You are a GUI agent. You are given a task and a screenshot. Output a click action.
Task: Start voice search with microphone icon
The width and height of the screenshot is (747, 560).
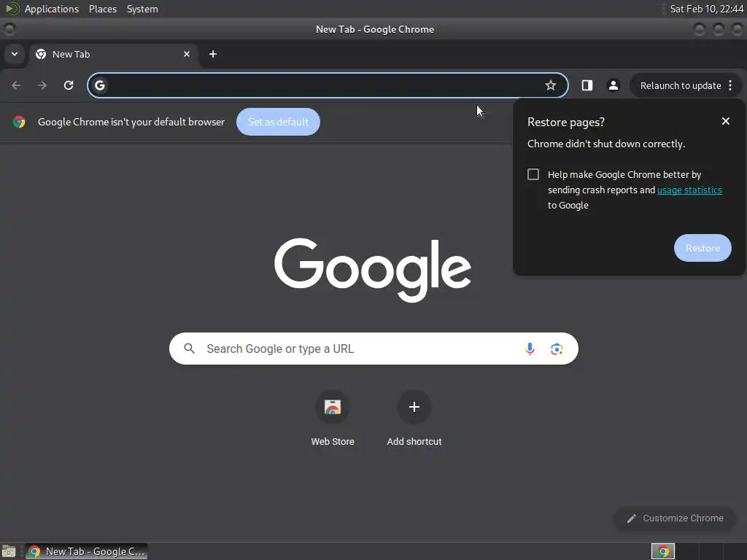[530, 349]
